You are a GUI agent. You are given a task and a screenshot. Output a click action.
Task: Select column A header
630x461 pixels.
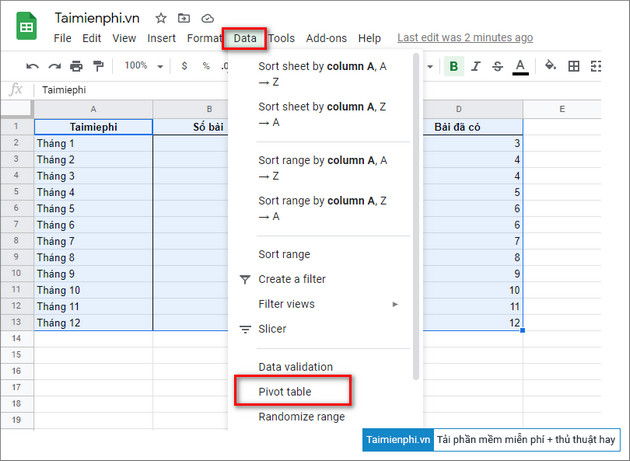tap(93, 109)
